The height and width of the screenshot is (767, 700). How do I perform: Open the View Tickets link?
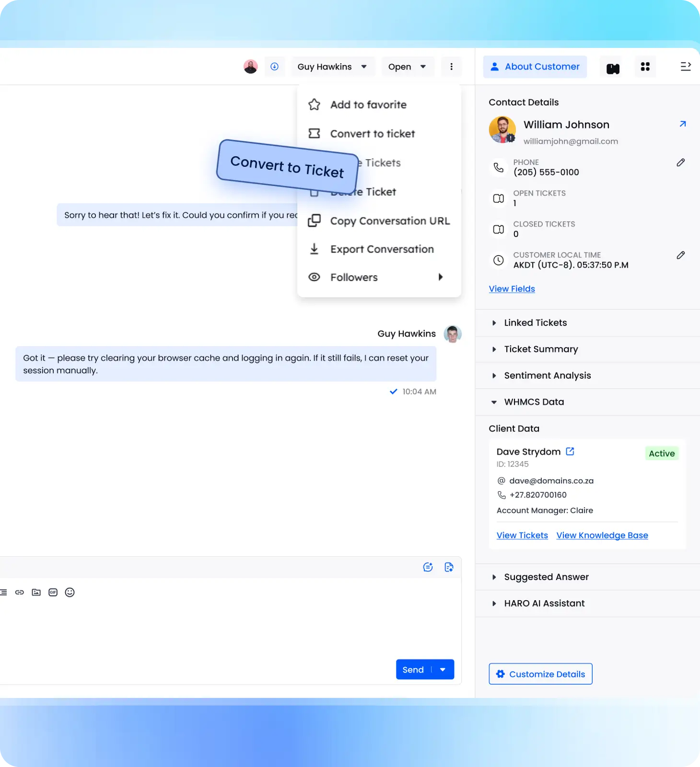522,535
